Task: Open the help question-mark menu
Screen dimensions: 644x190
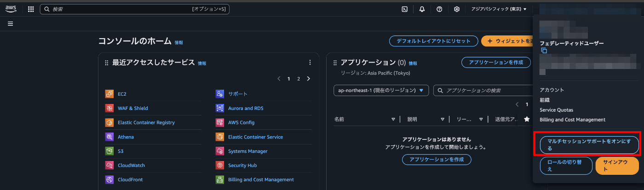Action: 439,9
